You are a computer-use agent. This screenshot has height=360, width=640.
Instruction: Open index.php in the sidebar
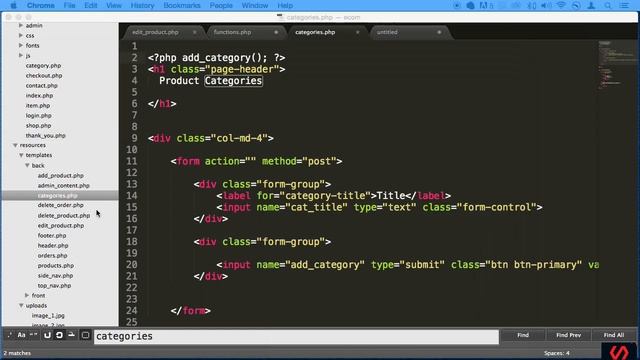pos(39,96)
